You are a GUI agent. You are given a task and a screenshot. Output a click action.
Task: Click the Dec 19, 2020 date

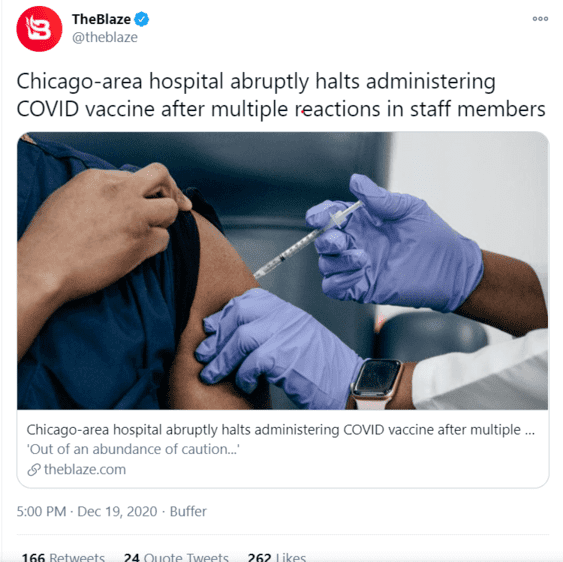(117, 511)
